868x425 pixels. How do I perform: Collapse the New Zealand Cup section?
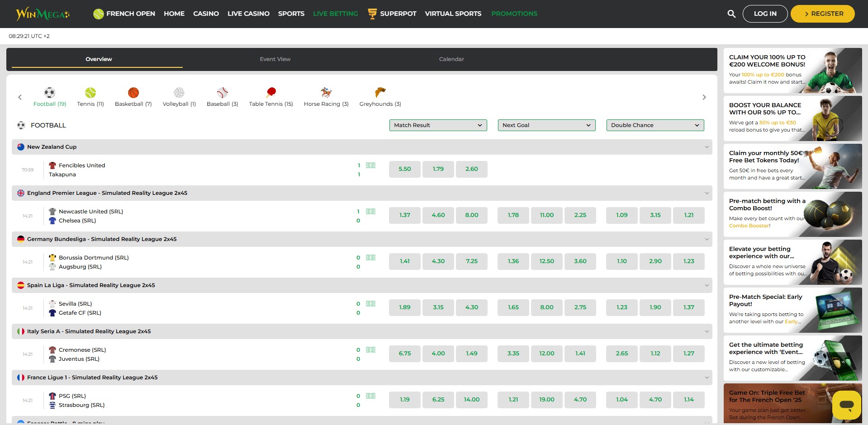[x=707, y=147]
